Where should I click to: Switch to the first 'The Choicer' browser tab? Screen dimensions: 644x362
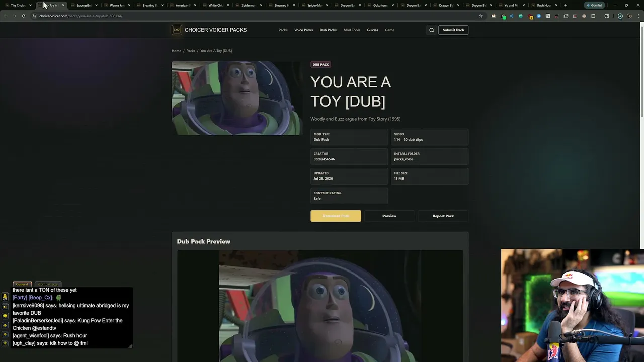(18, 5)
